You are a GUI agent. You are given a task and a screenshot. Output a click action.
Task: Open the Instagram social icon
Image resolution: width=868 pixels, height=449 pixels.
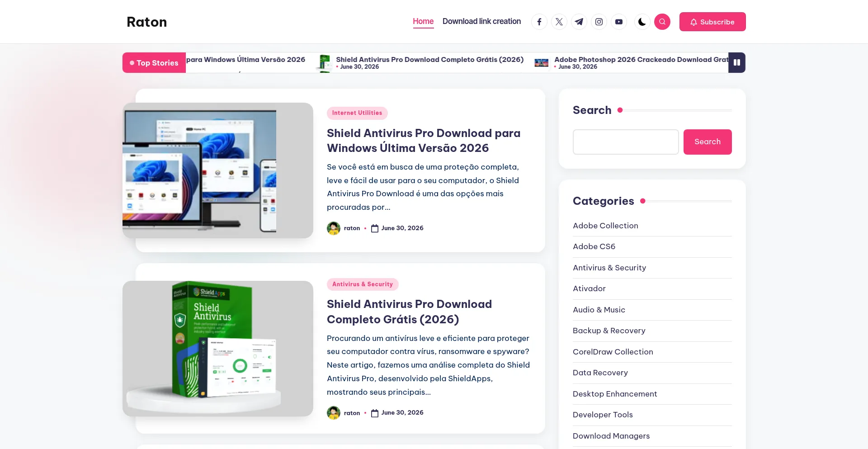click(x=599, y=22)
